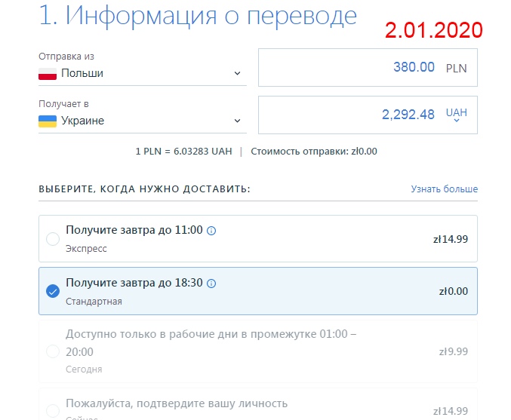Viewport: 511px width, 420px height.
Task: Click the ВЫБЕРИТЕ, КОГДА НУЖНО ДОСТАВИТЬ heading
Action: tap(144, 189)
